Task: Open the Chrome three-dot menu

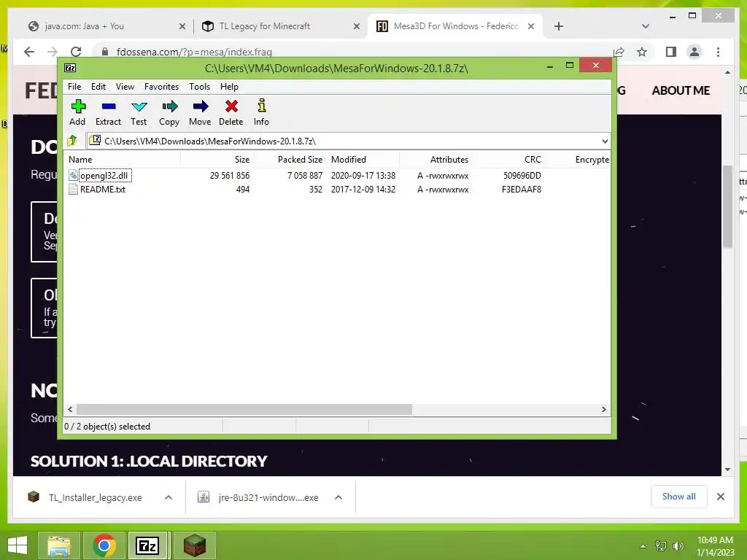Action: (x=718, y=52)
